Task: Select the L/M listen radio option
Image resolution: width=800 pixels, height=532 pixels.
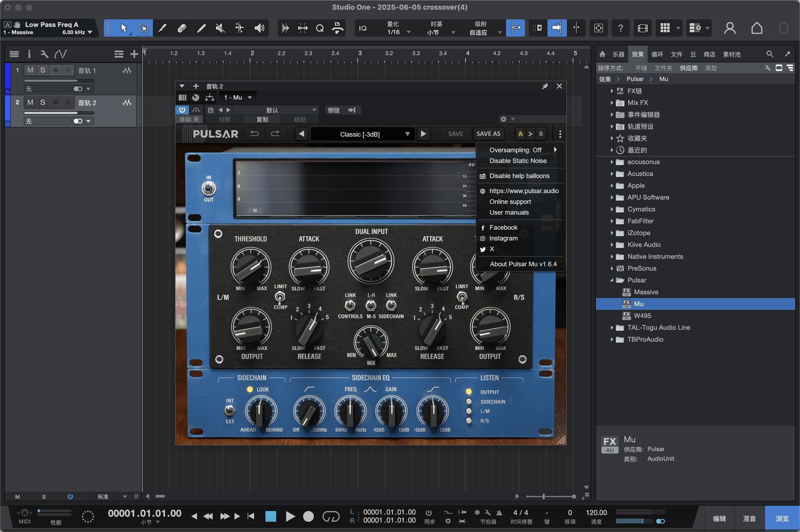Action: 469,411
